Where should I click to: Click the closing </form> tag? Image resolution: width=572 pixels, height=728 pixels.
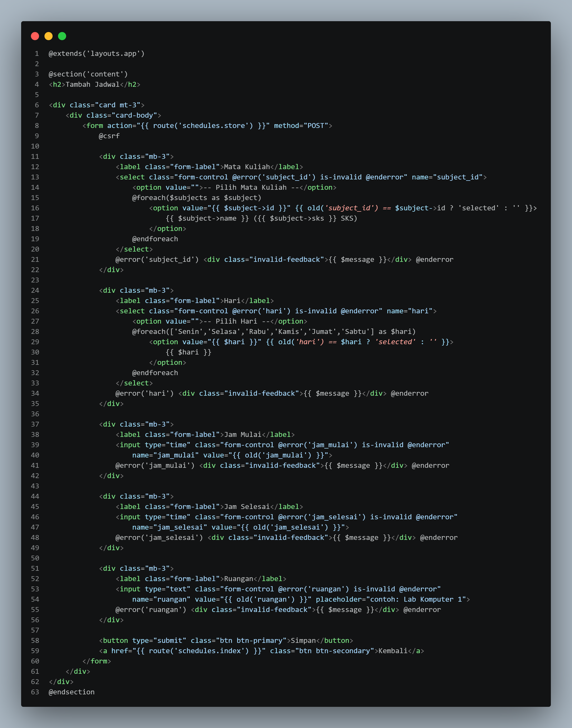click(97, 661)
